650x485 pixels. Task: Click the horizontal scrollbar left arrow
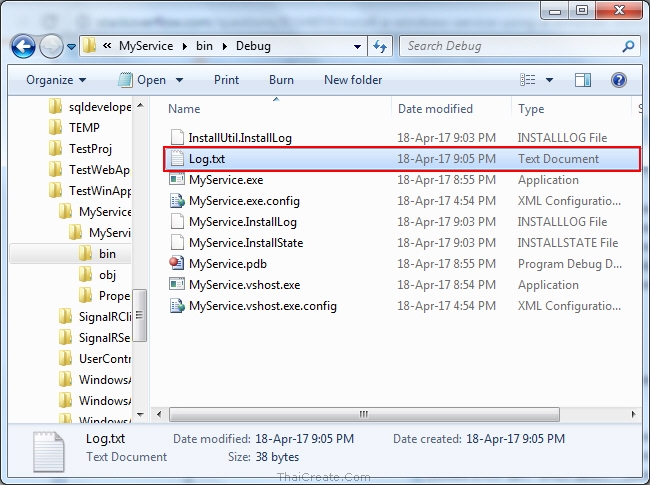pos(159,414)
